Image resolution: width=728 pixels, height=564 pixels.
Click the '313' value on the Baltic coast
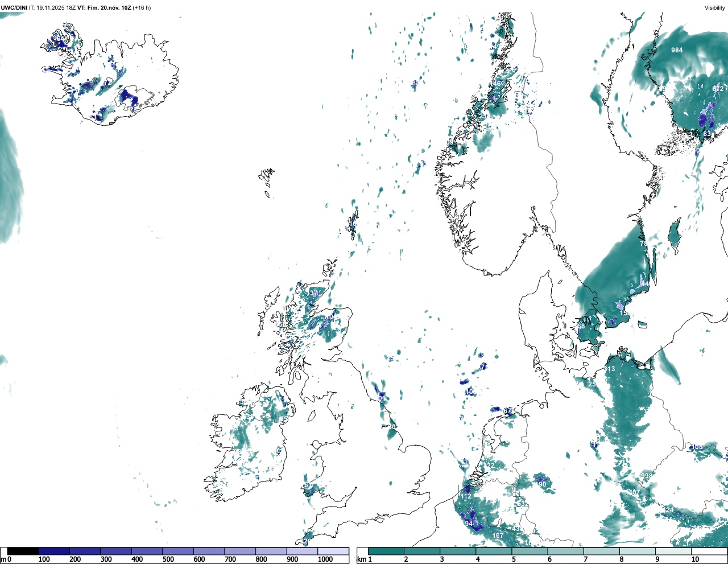point(609,369)
